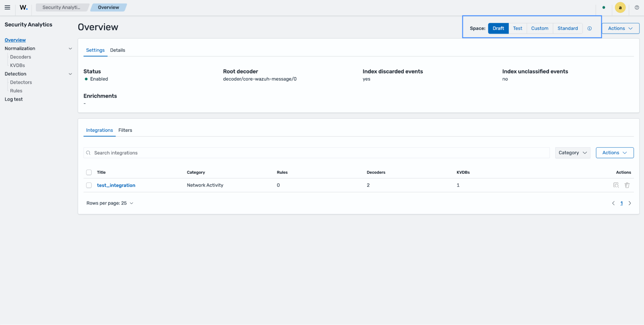The width and height of the screenshot is (644, 325).
Task: Click root decoder value decoder/core-wazuh-message/0
Action: tap(260, 79)
